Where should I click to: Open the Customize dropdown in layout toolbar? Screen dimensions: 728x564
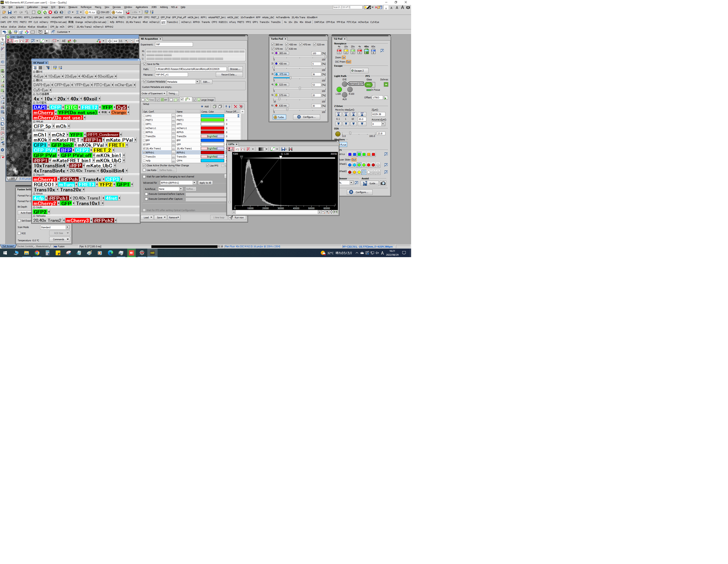click(x=63, y=32)
